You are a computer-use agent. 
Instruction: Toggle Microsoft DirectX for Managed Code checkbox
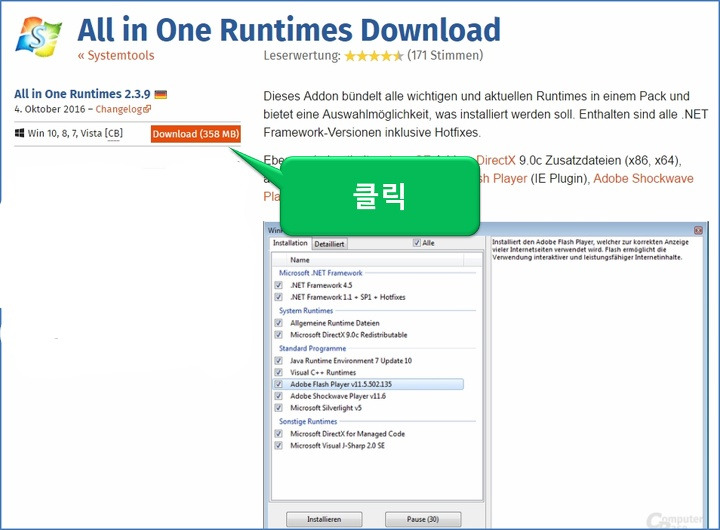[278, 434]
